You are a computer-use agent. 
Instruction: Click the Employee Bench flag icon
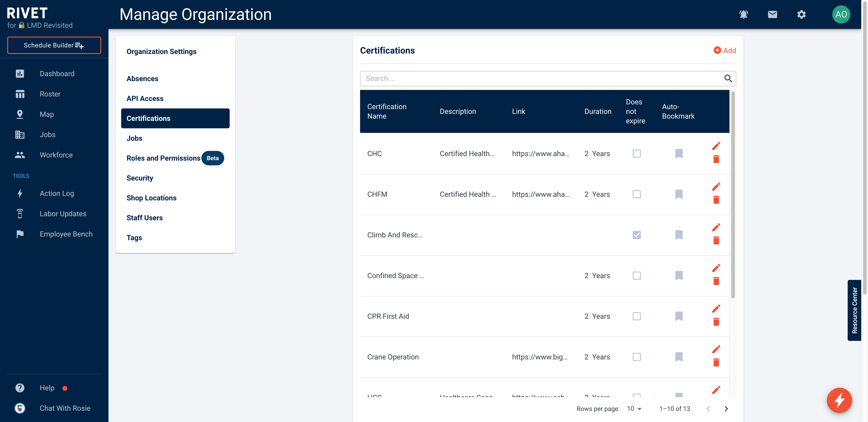tap(20, 234)
